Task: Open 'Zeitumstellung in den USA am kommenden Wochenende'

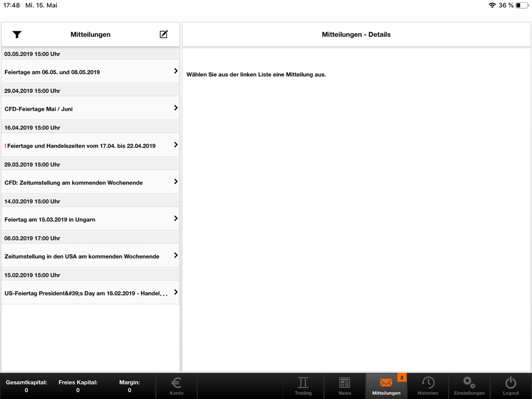Action: pos(90,256)
